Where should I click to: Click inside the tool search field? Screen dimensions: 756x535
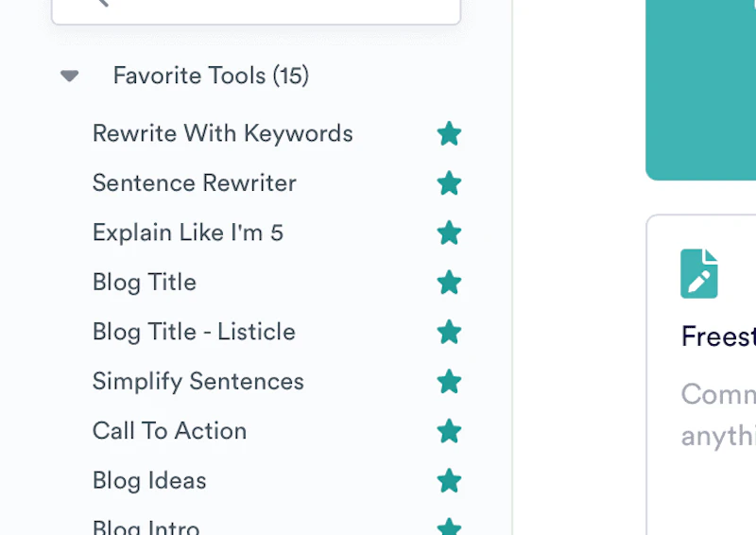point(274,8)
